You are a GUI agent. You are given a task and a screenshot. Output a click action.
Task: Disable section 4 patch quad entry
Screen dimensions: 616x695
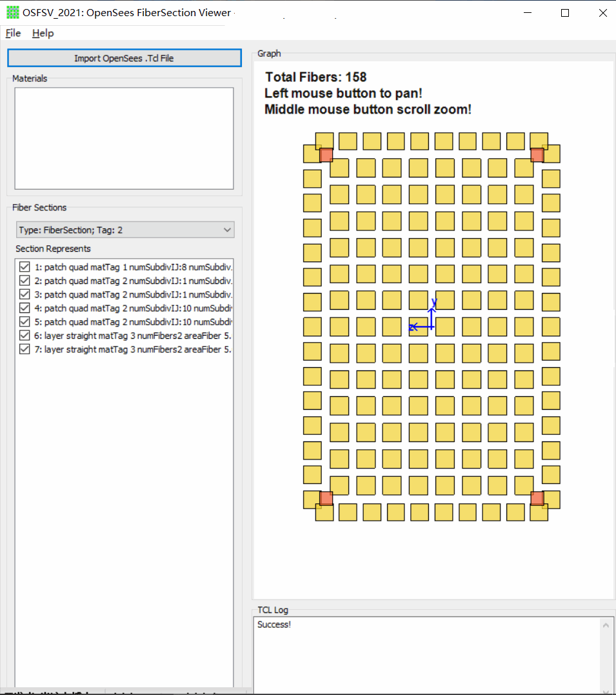pos(24,308)
